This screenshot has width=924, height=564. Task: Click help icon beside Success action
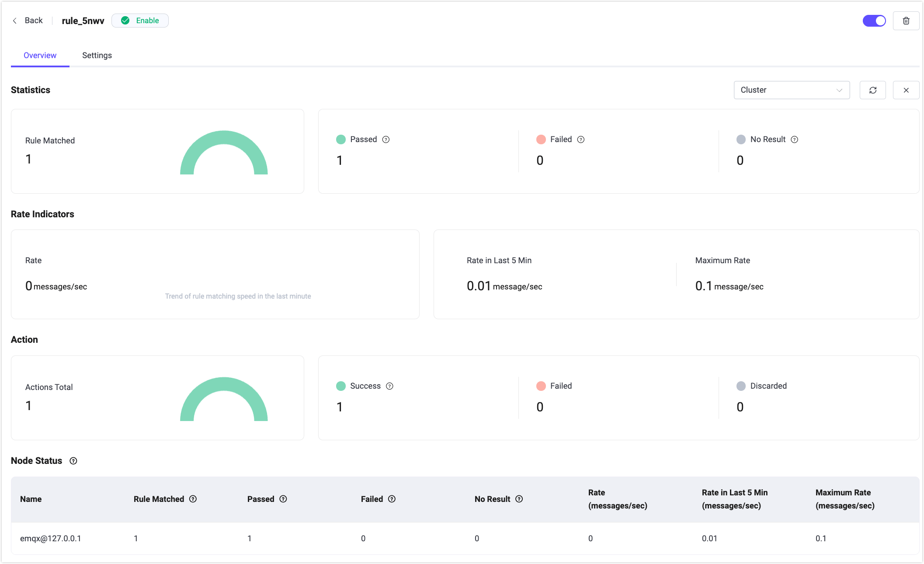pos(389,386)
